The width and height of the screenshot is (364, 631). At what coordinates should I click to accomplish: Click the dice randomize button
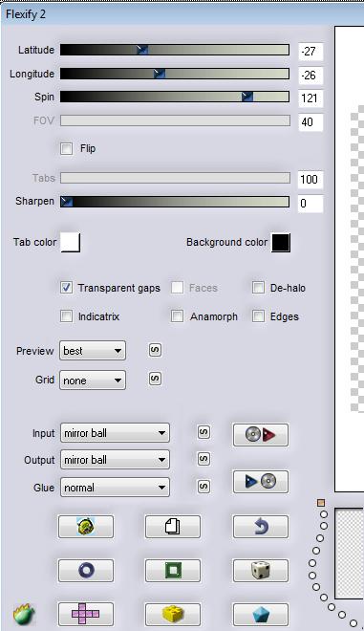click(x=260, y=570)
